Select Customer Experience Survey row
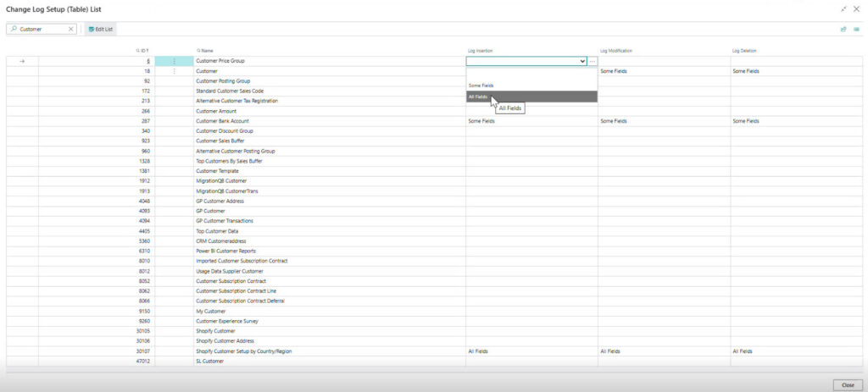 click(x=434, y=321)
